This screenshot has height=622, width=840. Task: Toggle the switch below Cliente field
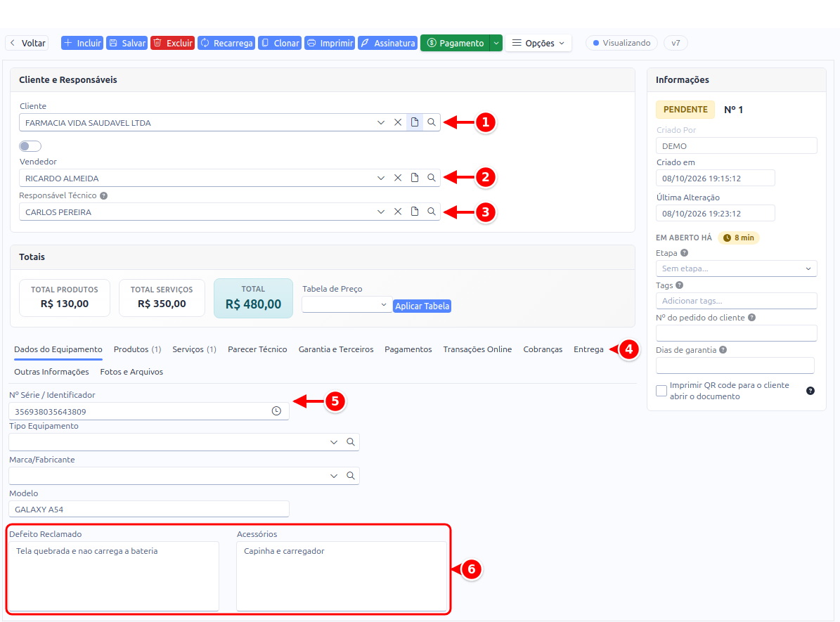pyautogui.click(x=30, y=146)
